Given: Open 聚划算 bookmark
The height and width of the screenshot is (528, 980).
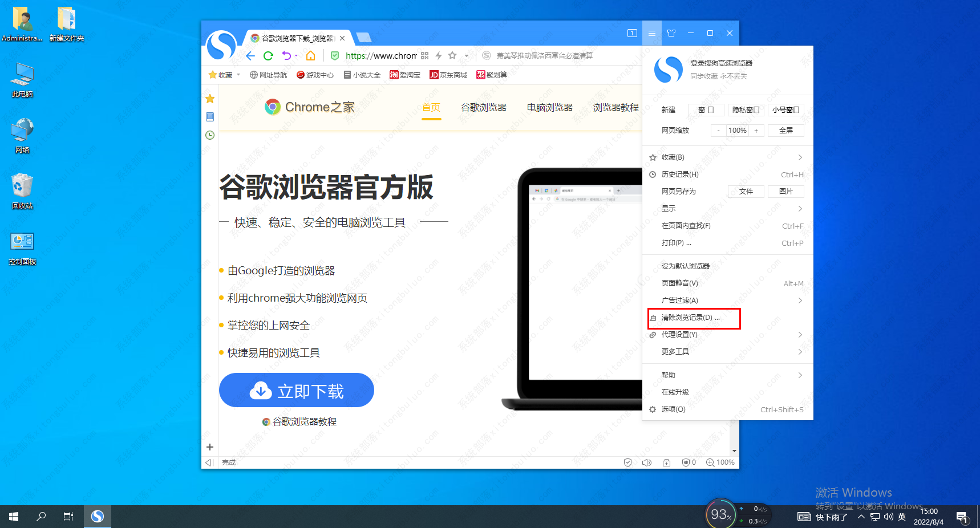Looking at the screenshot, I should 492,75.
